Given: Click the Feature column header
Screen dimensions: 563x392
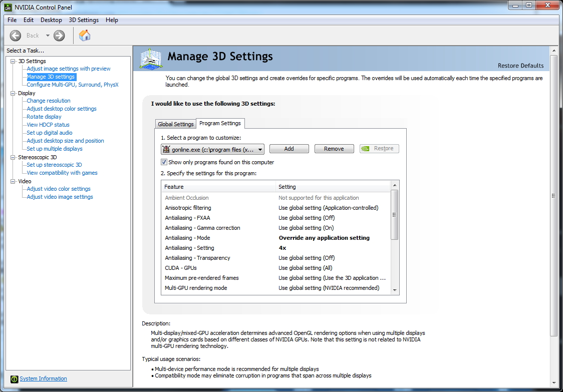Looking at the screenshot, I should tap(218, 187).
